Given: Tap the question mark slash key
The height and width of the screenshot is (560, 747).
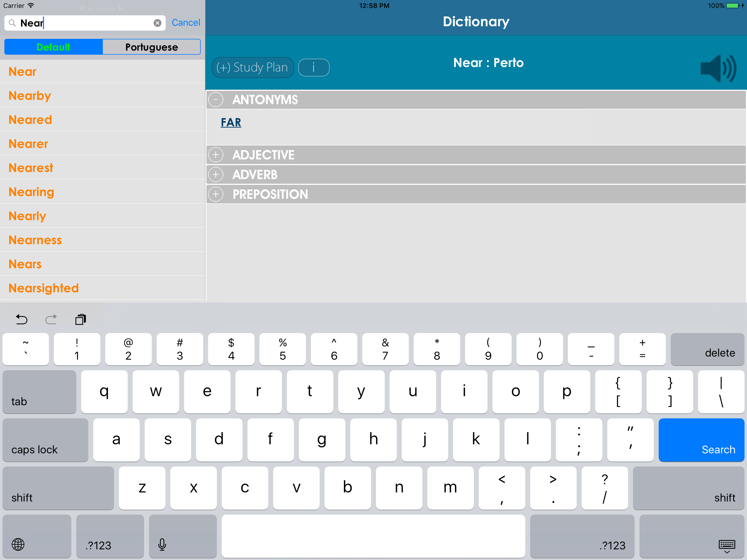Looking at the screenshot, I should [x=605, y=488].
